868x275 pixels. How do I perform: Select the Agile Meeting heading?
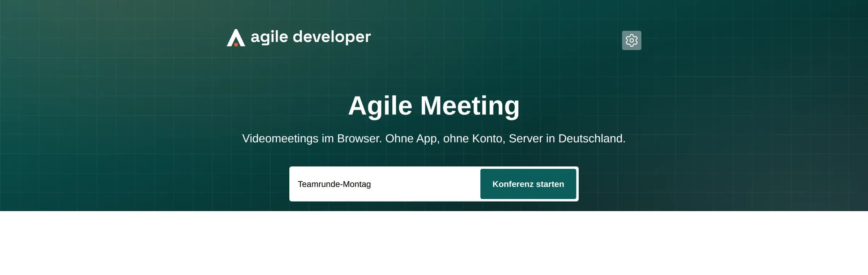coord(434,106)
